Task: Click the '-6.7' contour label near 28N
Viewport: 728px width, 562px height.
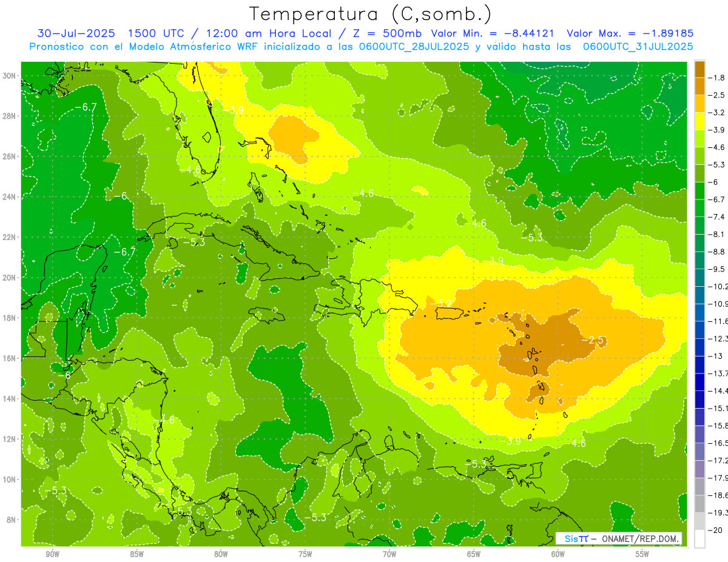Action: 86,107
